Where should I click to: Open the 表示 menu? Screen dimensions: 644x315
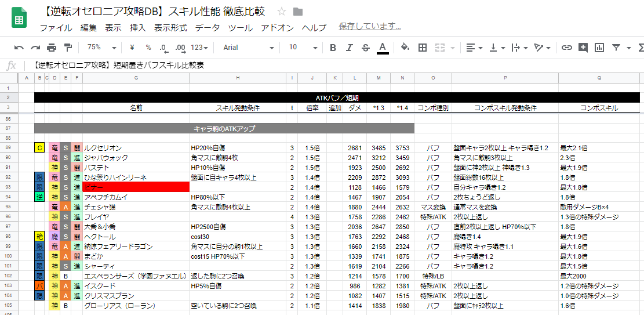(113, 27)
